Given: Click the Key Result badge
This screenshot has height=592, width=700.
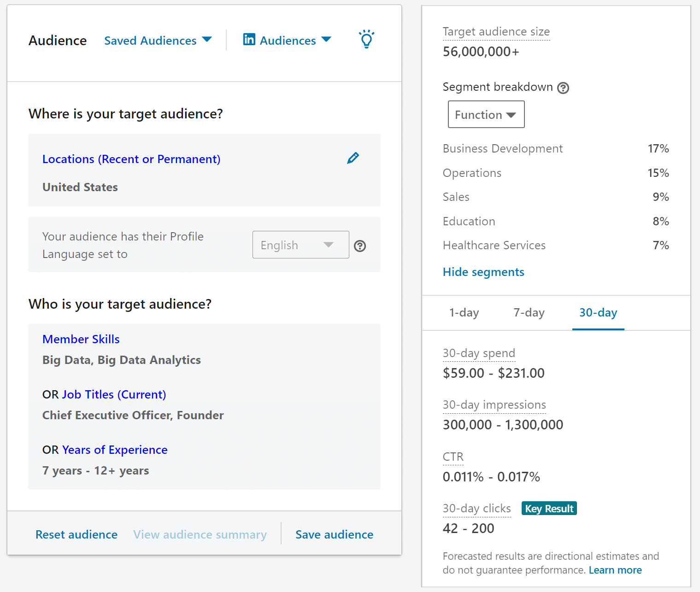Looking at the screenshot, I should [x=549, y=508].
